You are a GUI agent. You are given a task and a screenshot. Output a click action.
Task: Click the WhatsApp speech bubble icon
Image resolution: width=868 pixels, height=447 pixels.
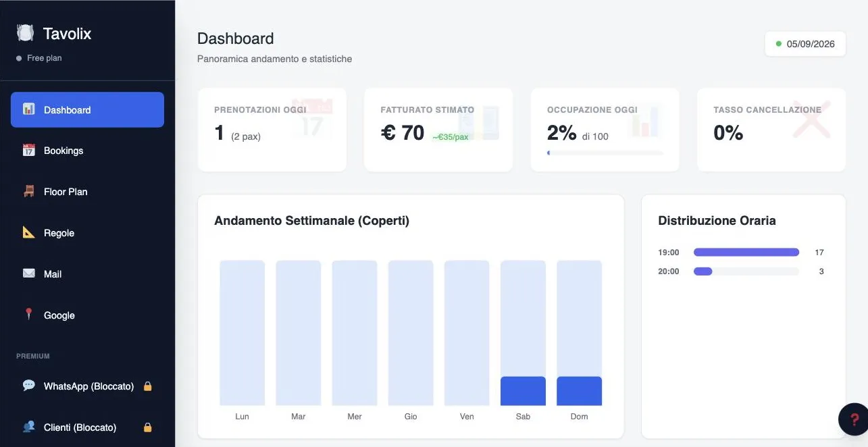click(x=28, y=386)
